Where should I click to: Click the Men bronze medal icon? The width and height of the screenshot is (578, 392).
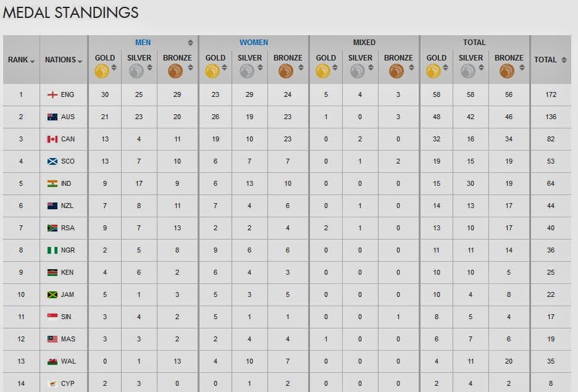tap(175, 71)
